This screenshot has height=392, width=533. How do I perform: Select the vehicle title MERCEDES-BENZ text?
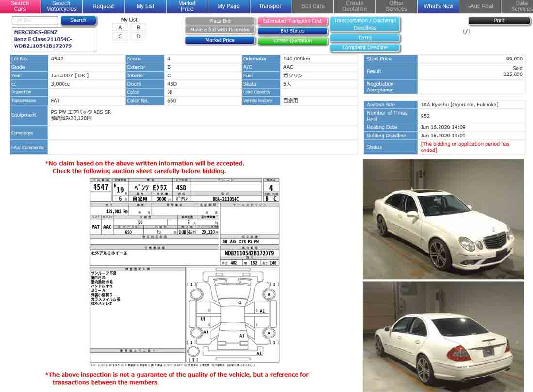[x=36, y=32]
